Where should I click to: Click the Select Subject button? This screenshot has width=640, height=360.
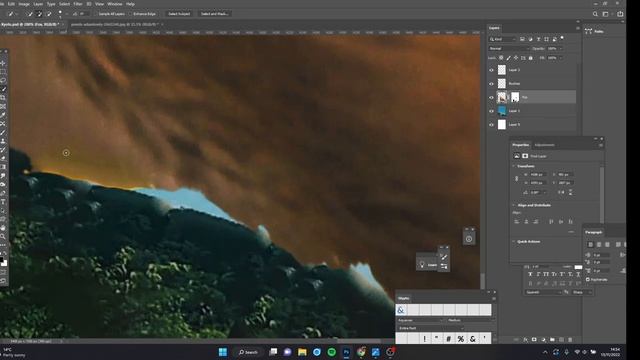tap(179, 14)
